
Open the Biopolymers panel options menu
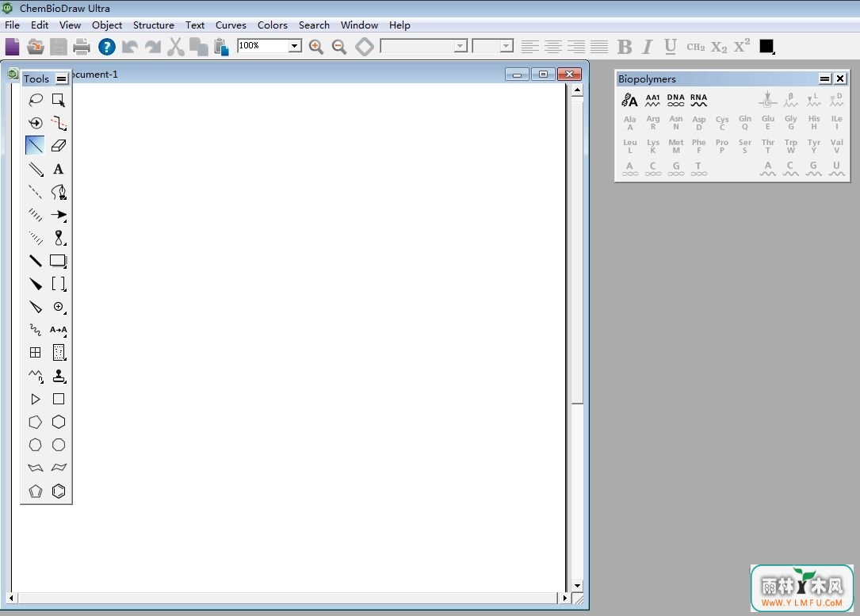(824, 79)
